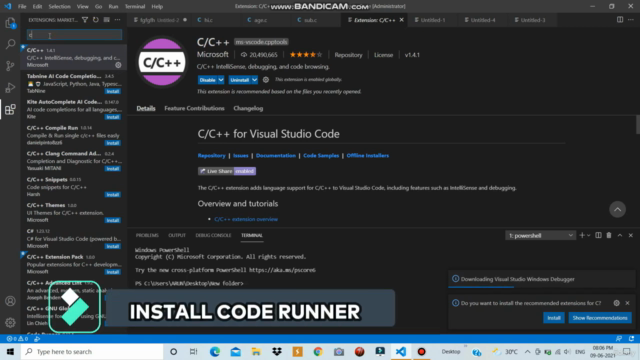
Task: Close the Extension: C/C++ tab
Action: (x=402, y=20)
